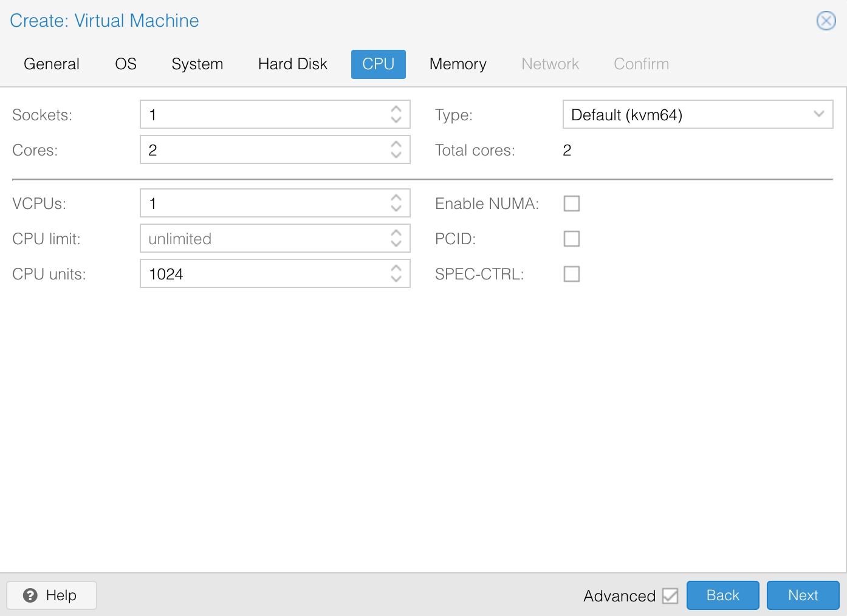
Task: Switch to the Memory tab
Action: (x=458, y=64)
